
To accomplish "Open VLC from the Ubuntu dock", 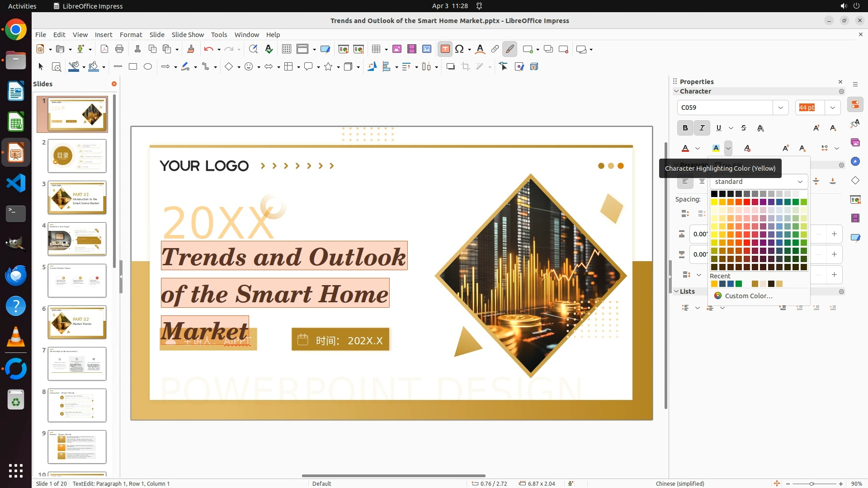I will point(16,337).
